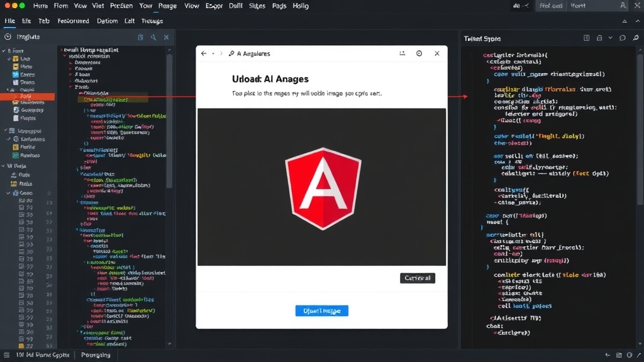Click the Angular logo image in the dialog

323,189
